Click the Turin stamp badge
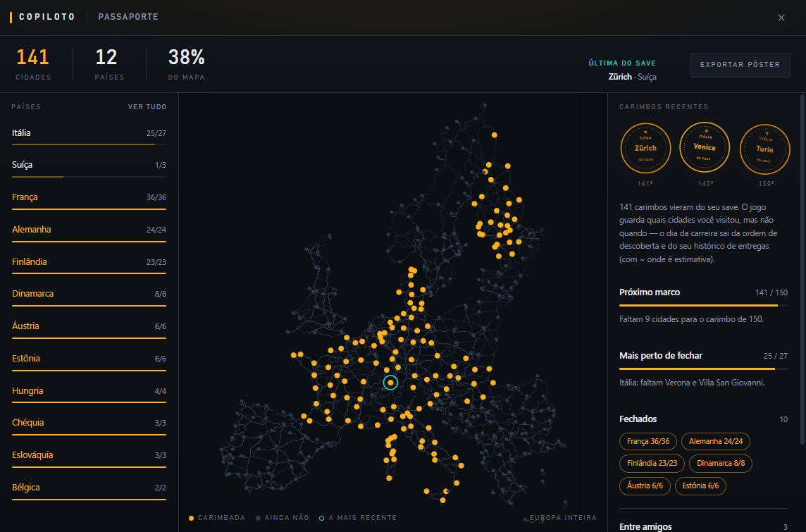Image resolution: width=806 pixels, height=532 pixels. click(764, 149)
